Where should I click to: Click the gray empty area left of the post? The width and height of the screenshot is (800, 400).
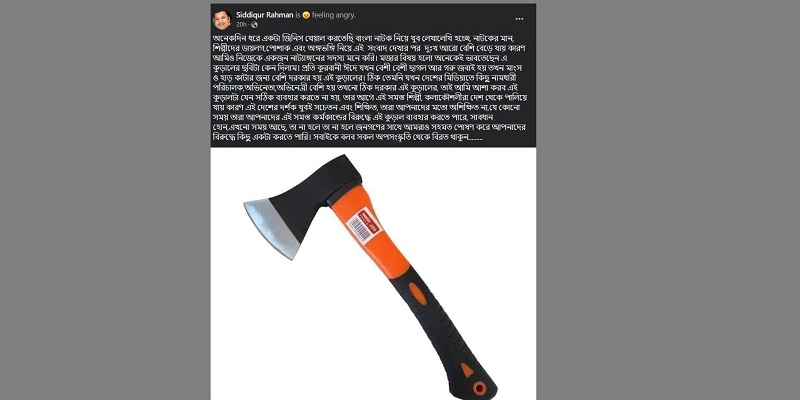point(105,200)
